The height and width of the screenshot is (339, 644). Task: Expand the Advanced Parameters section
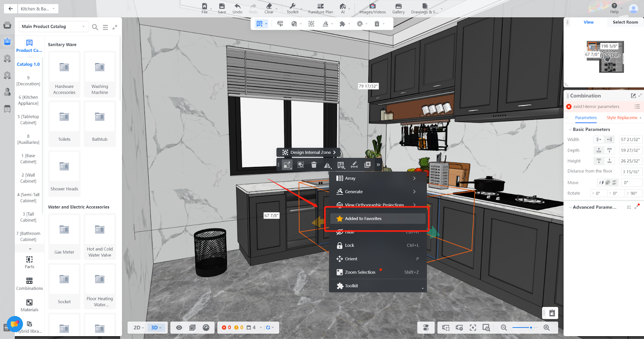point(570,207)
